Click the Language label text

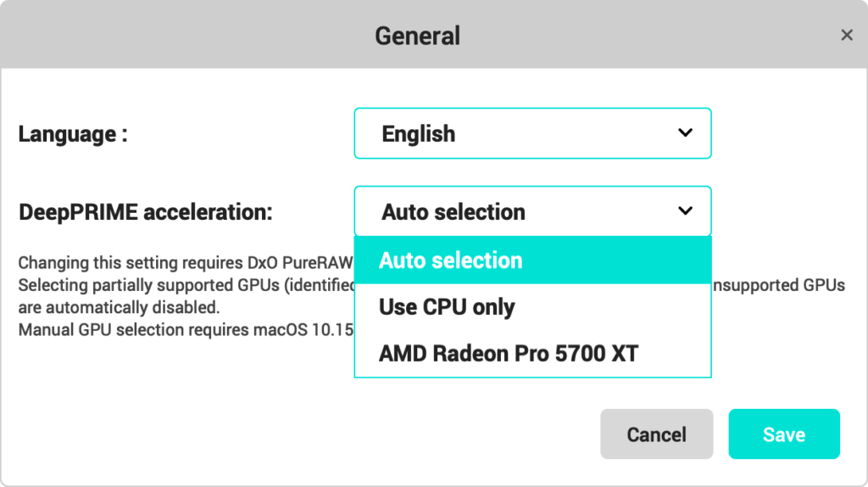[x=73, y=134]
